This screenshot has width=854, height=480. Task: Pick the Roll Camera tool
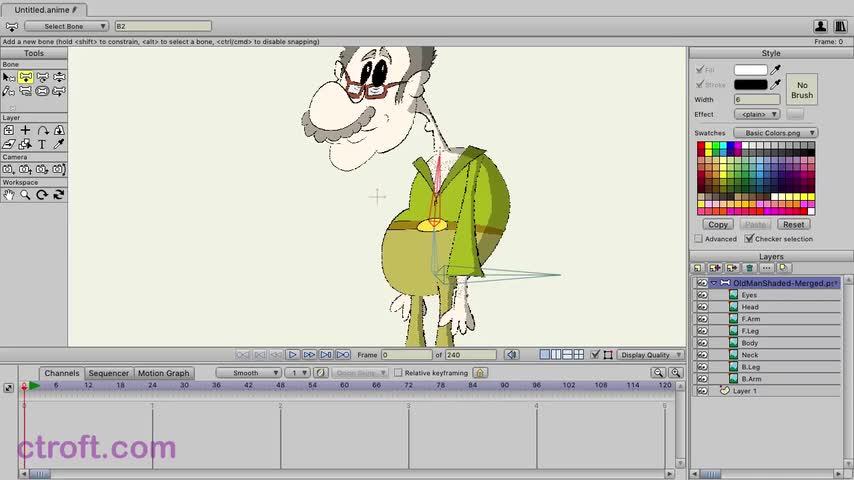pos(42,169)
